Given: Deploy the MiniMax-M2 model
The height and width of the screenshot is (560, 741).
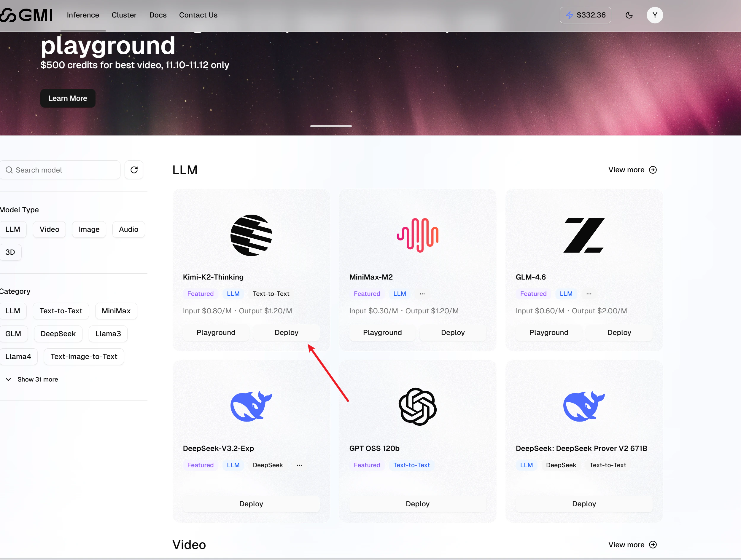Looking at the screenshot, I should tap(453, 332).
